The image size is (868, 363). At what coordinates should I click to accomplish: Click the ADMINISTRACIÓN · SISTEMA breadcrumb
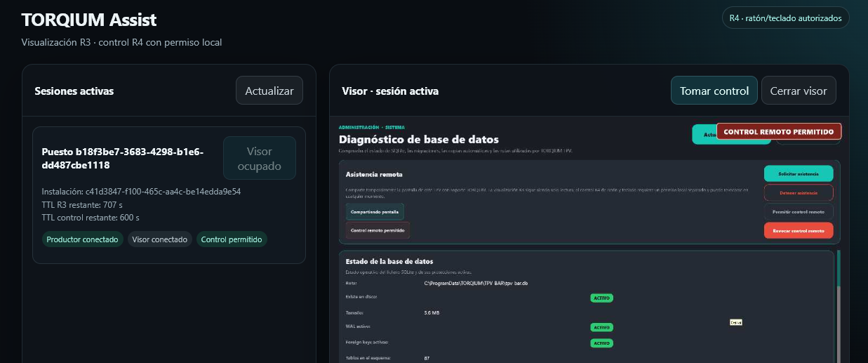pos(371,128)
